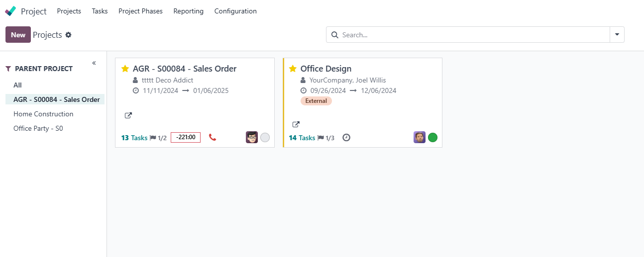Open the 13 Tasks link

click(x=134, y=138)
